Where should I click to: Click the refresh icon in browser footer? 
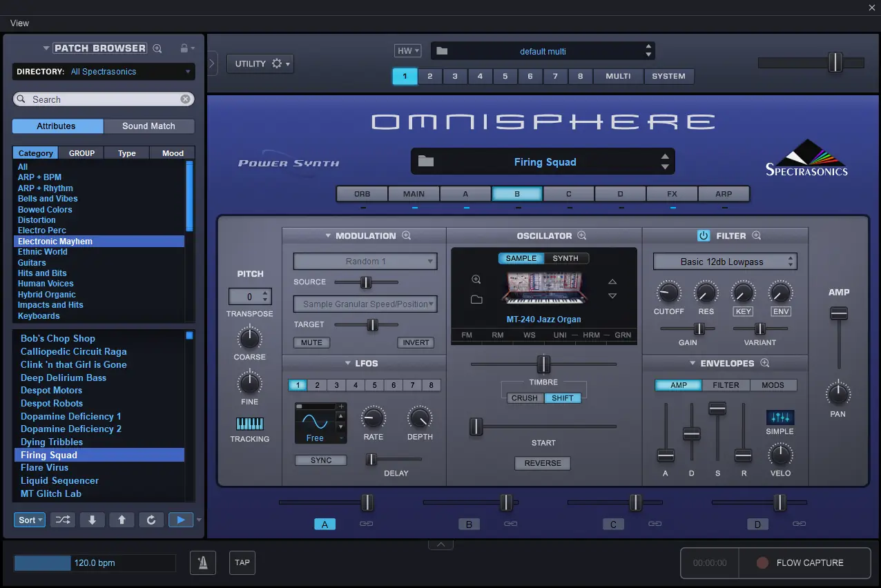click(x=151, y=520)
